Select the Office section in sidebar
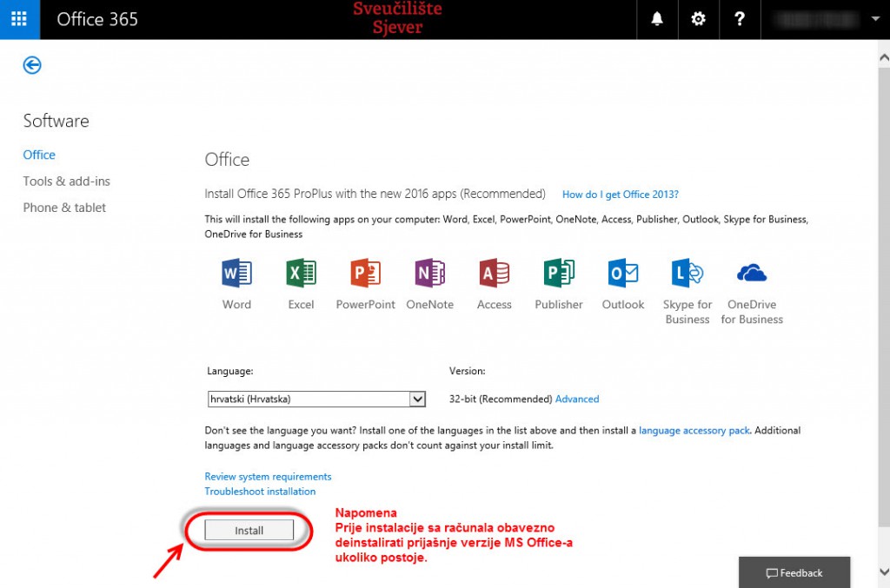This screenshot has width=890, height=588. [x=39, y=155]
